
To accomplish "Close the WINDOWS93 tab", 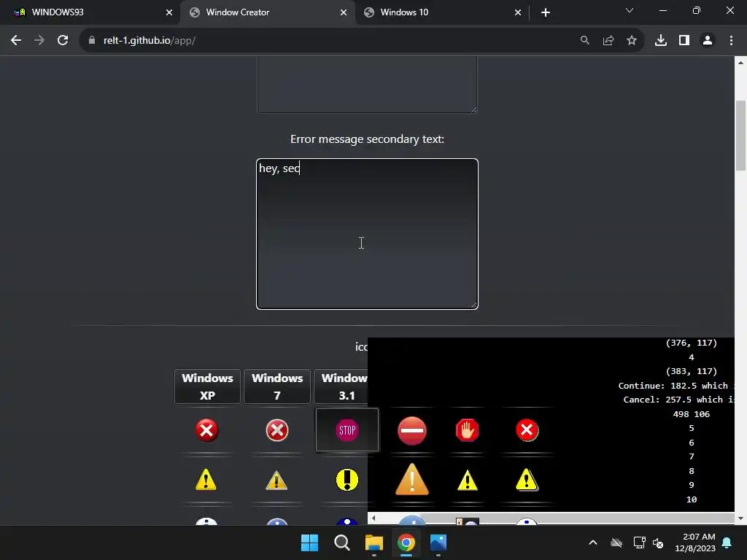I will click(x=169, y=12).
